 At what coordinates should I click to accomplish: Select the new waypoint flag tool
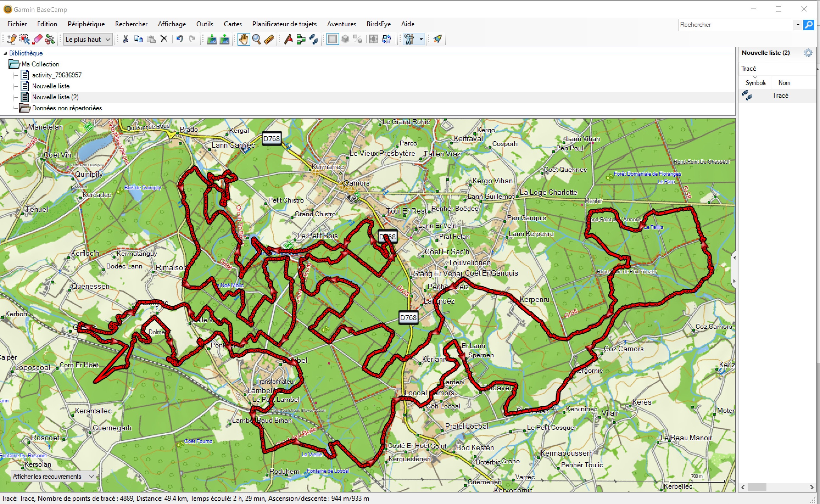tap(288, 39)
